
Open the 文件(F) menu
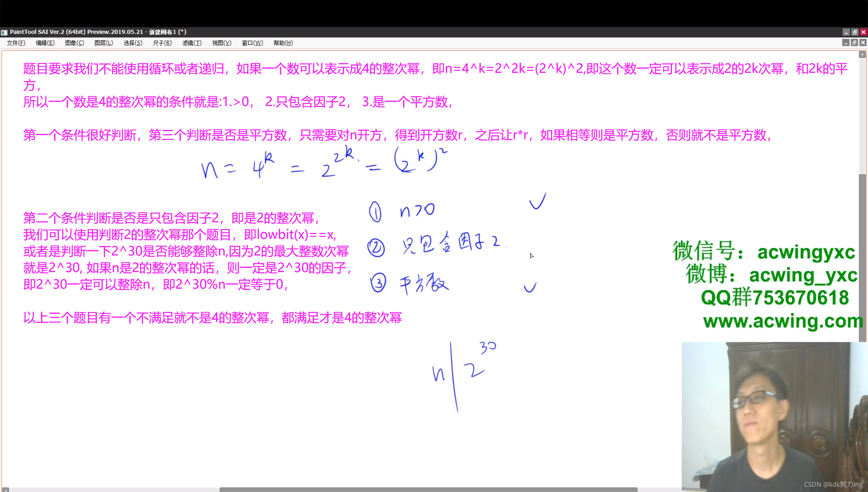tap(16, 43)
